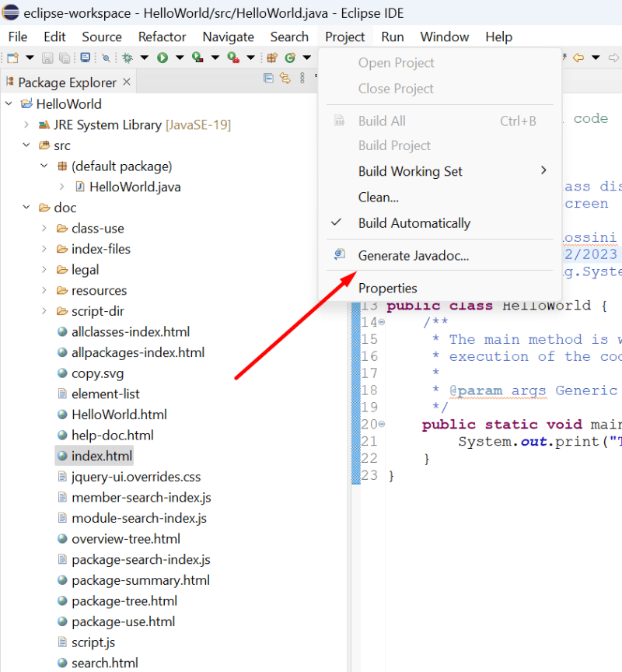Expand the JRE System Library node
Screen dimensions: 622x672
click(x=26, y=124)
